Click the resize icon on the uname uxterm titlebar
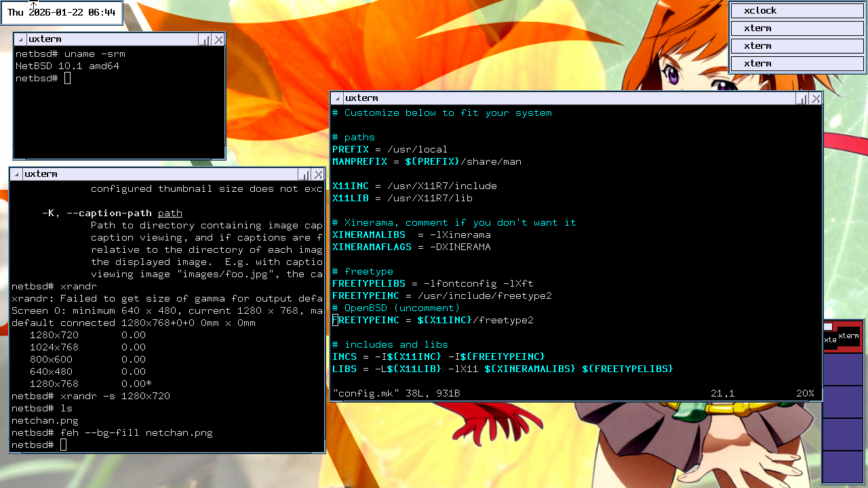 pos(205,40)
